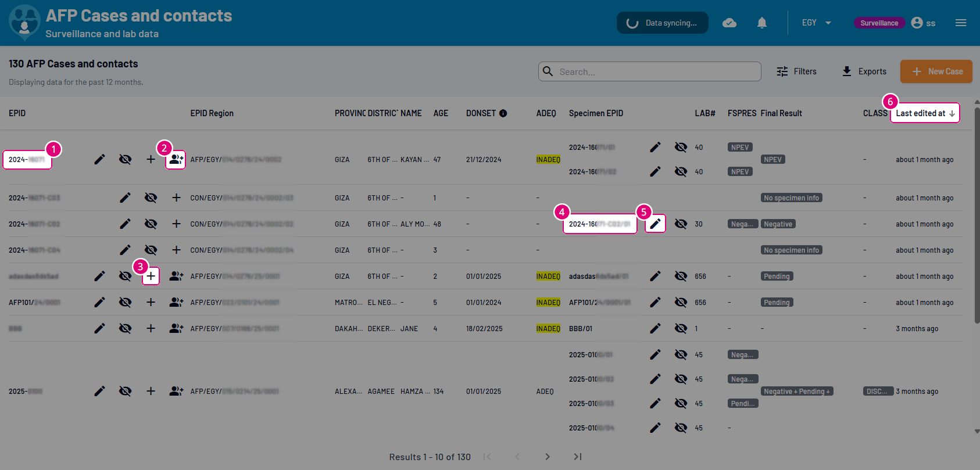980x470 pixels.
Task: Go to next results page
Action: [x=547, y=457]
